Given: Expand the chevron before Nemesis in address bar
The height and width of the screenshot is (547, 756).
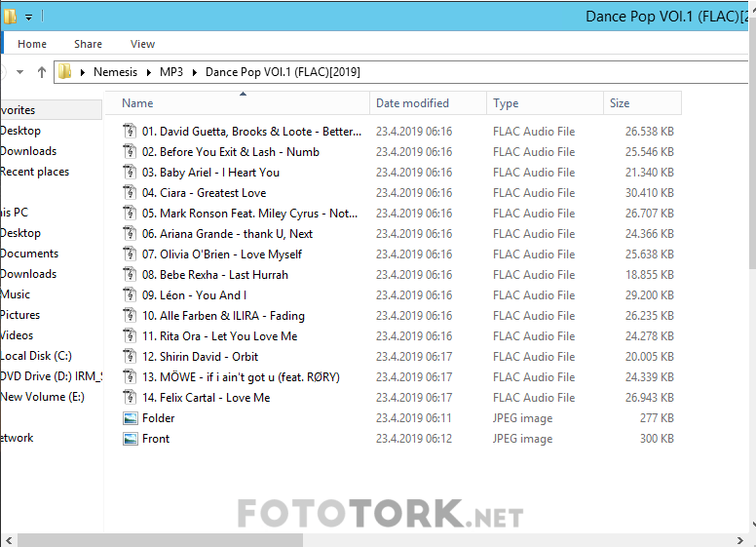Looking at the screenshot, I should point(84,72).
